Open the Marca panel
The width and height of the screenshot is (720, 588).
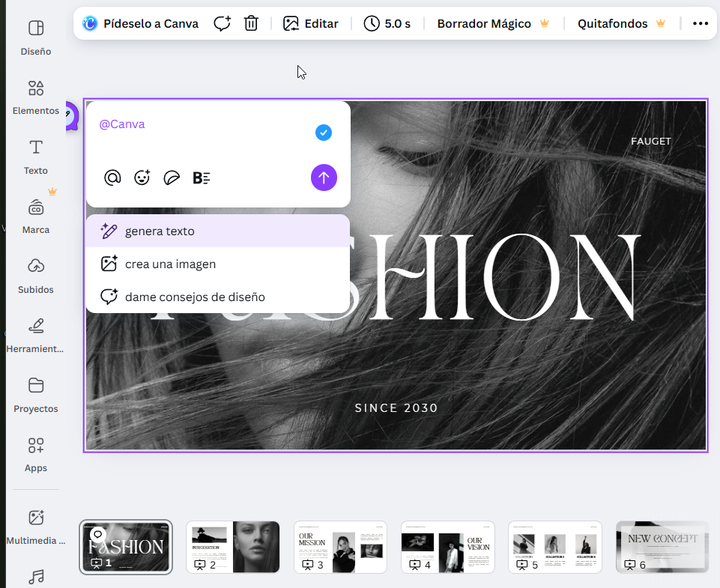coord(35,216)
